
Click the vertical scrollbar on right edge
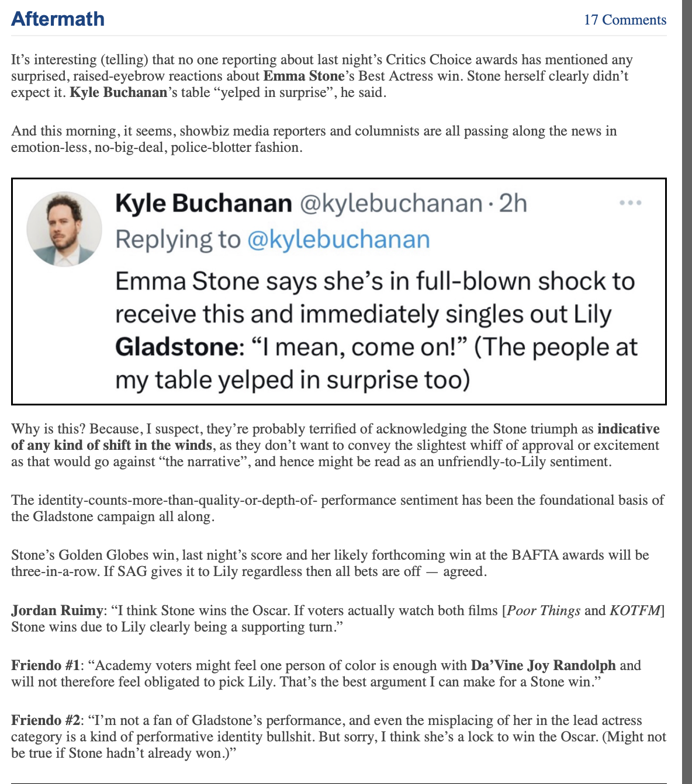coord(687,351)
